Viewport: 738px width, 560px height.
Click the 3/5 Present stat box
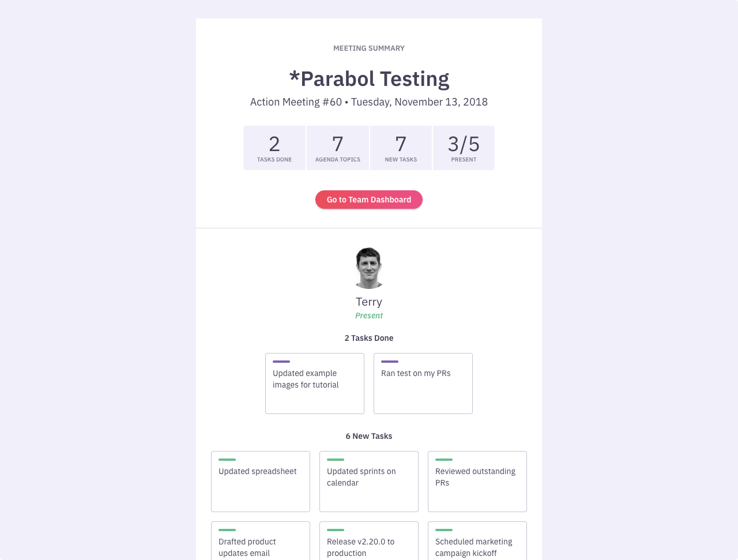point(464,148)
